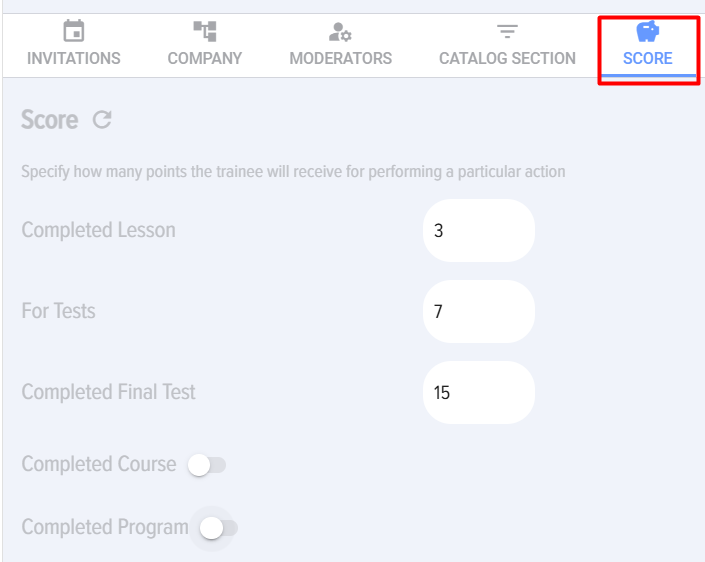Click the piggy bank Score icon

click(648, 31)
